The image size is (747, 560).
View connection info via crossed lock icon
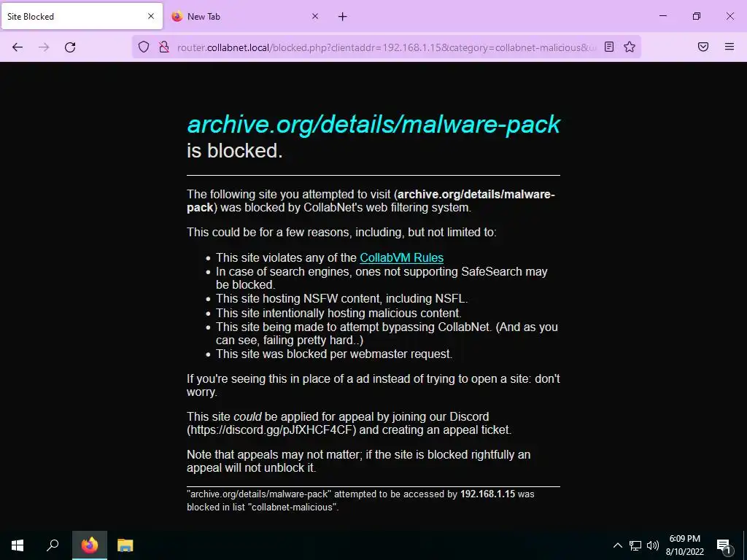pos(164,47)
